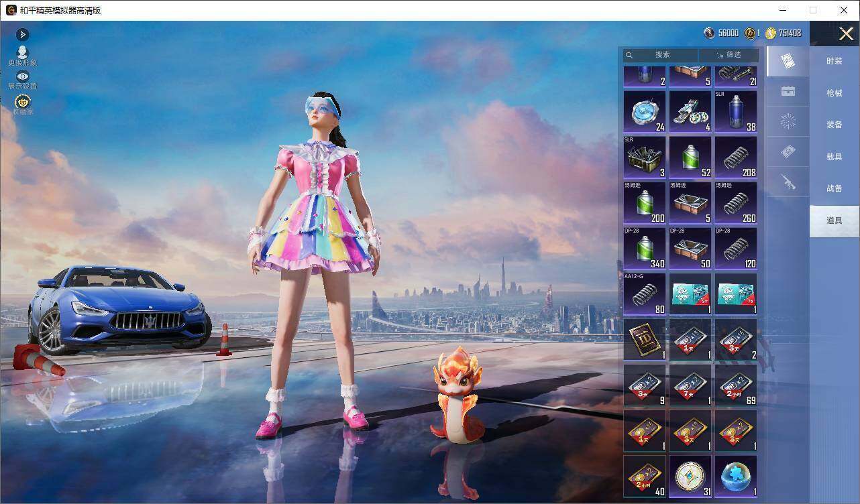Select the spring item with count 208
This screenshot has height=504, width=860.
tap(736, 157)
